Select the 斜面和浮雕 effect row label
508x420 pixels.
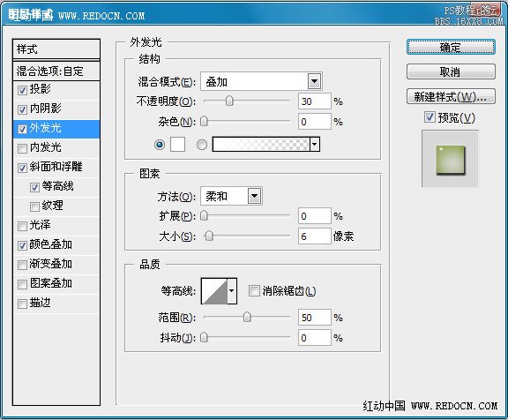coord(56,167)
